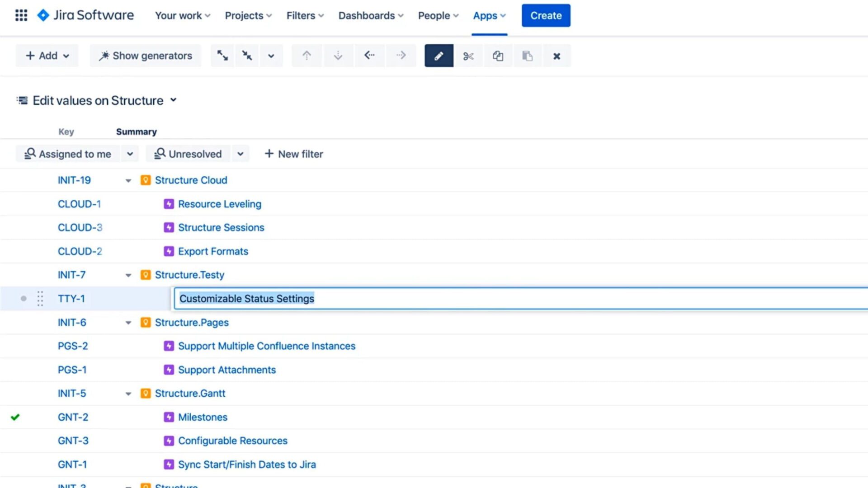The image size is (868, 488).
Task: Move the selected item up with the up-arrow icon
Action: (307, 56)
